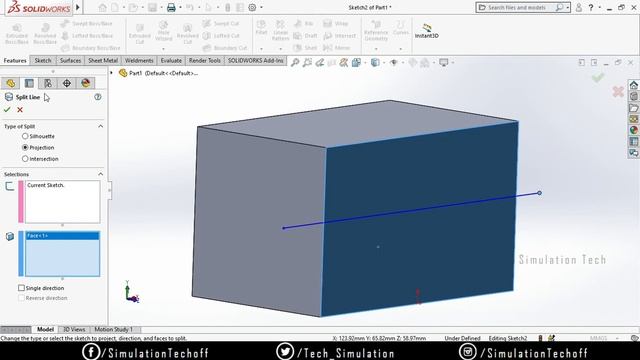Click the sketch line right endpoint
The width and height of the screenshot is (640, 360).
539,193
